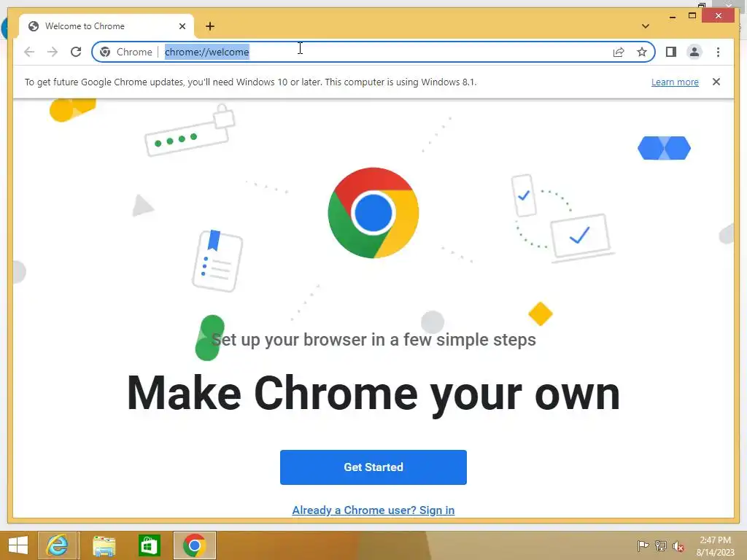The height and width of the screenshot is (560, 747).
Task: Bookmark this tab with the star icon
Action: click(x=642, y=52)
